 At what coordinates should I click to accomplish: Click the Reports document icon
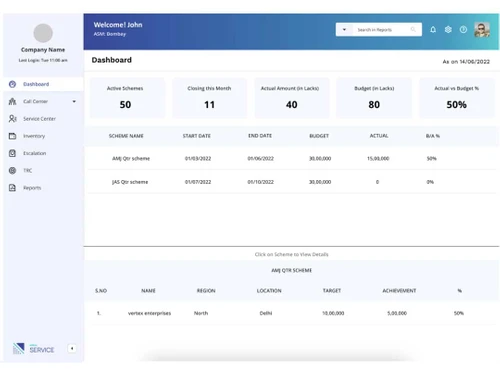[12, 188]
